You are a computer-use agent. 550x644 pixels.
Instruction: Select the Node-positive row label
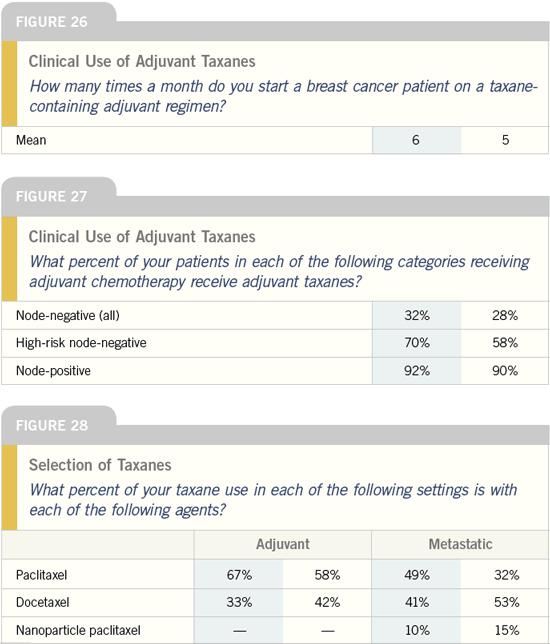pyautogui.click(x=53, y=370)
